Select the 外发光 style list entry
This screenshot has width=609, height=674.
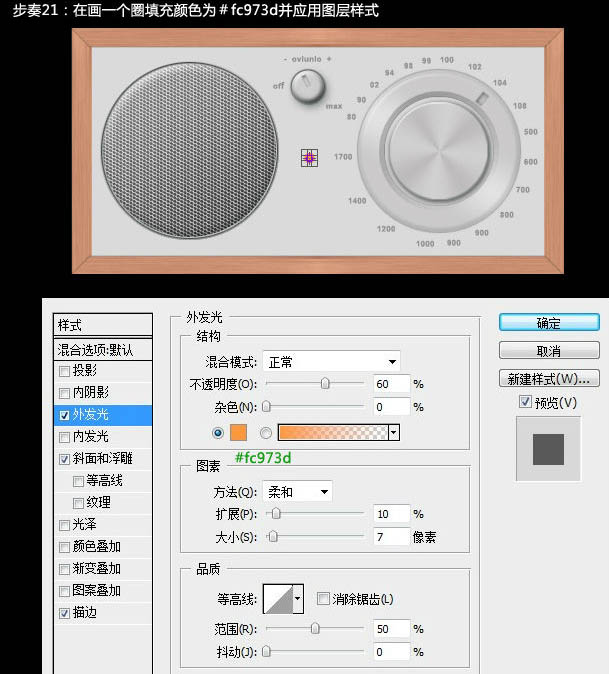pos(103,415)
